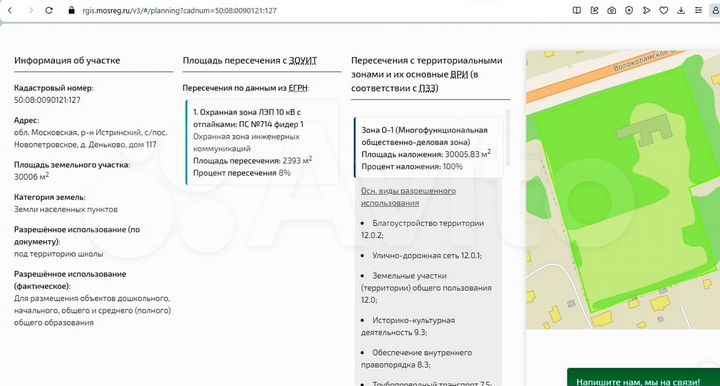Open the browser downloads icon
This screenshot has height=386, width=720.
coord(681,10)
